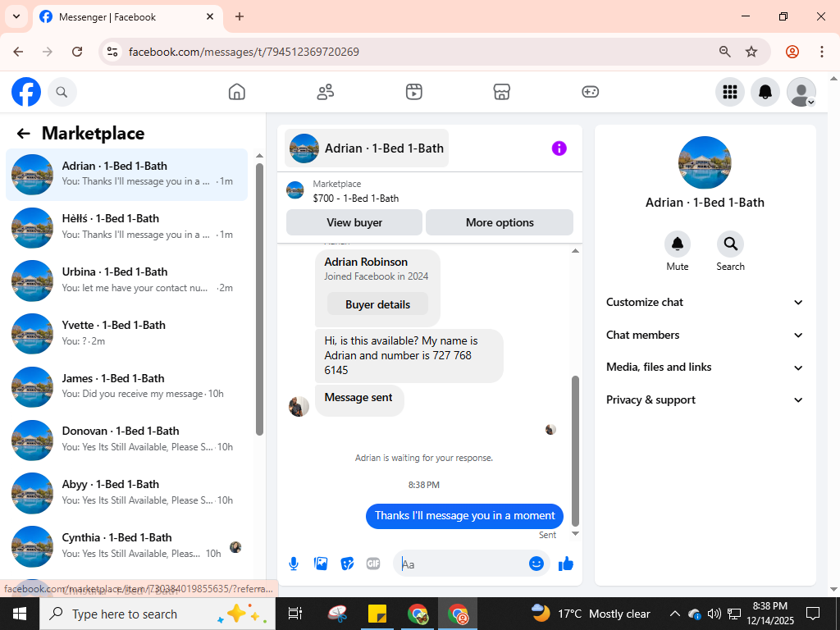Attach a photo using image icon
Viewport: 840px width, 630px height.
click(321, 564)
